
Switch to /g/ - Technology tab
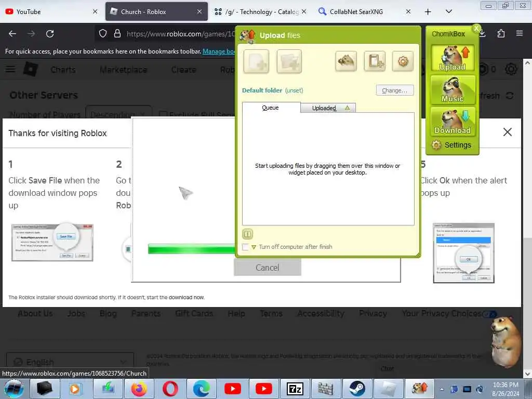(x=260, y=11)
